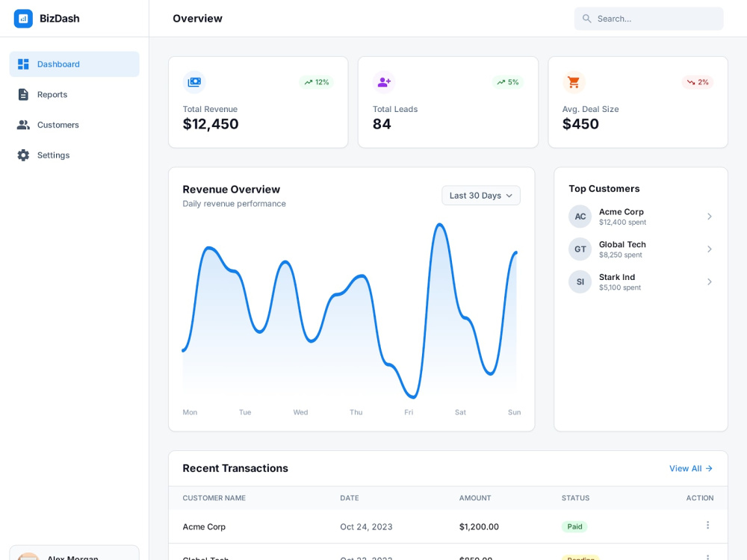Viewport: 747px width, 560px height.
Task: Expand Global Tech customer chevron
Action: click(x=710, y=249)
